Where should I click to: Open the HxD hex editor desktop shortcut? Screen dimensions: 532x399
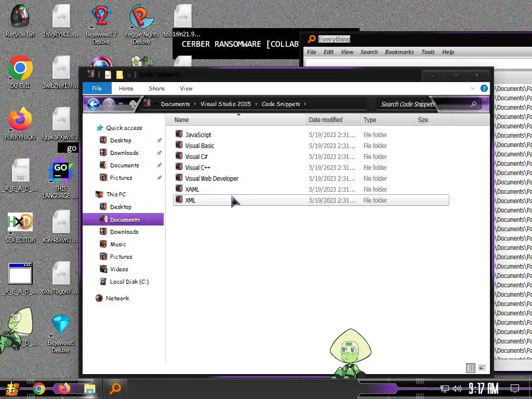click(20, 227)
